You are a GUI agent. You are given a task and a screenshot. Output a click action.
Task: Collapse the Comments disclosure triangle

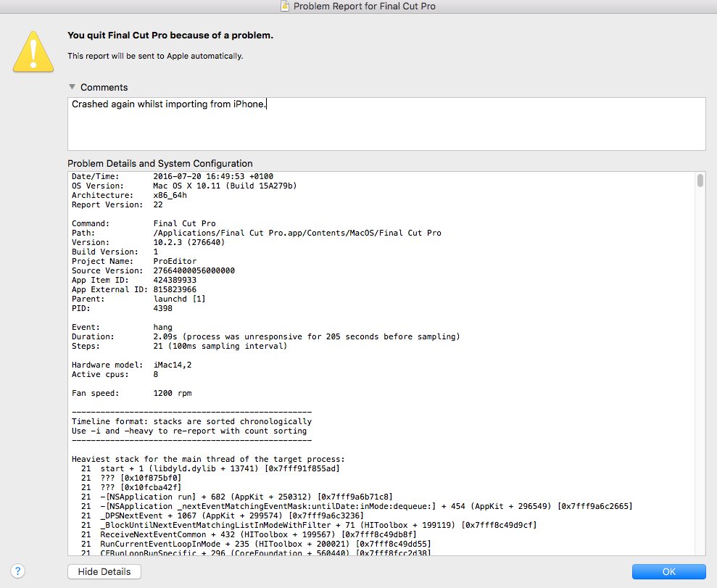[x=72, y=87]
